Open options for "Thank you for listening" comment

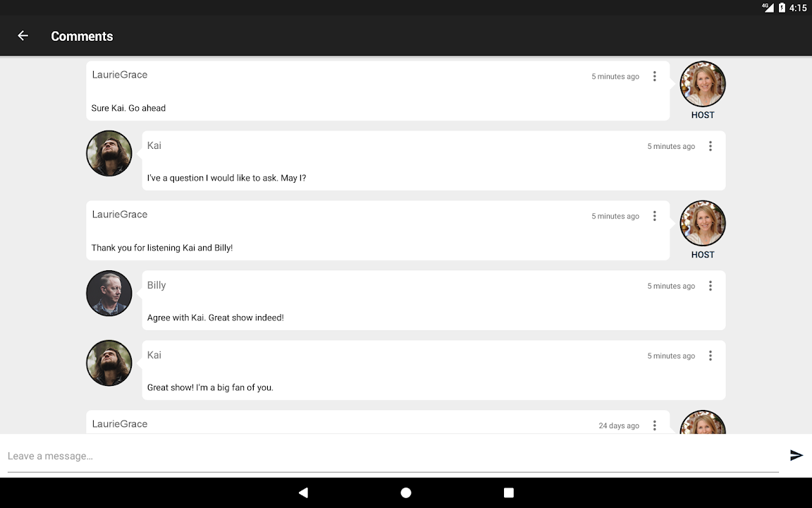click(x=654, y=216)
